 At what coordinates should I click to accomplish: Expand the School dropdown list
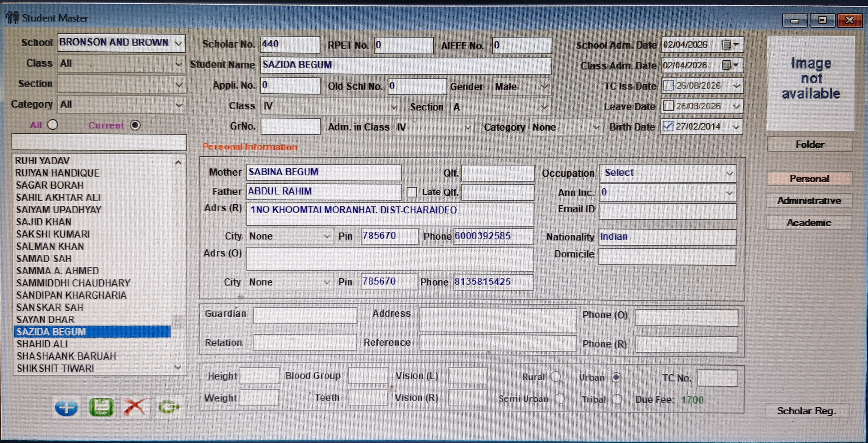(x=179, y=43)
